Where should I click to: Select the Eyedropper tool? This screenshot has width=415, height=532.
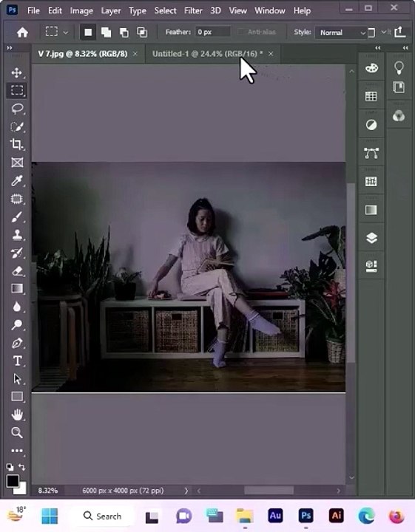point(17,180)
